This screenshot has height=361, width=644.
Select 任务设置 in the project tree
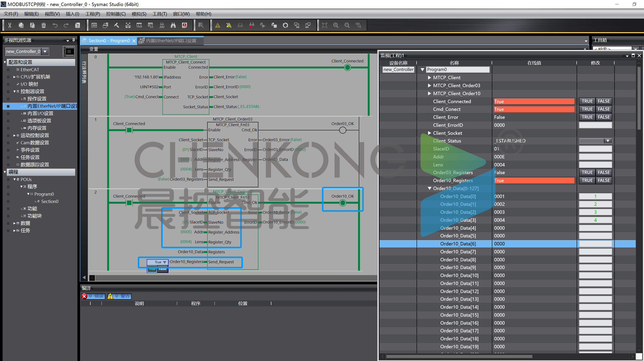click(30, 157)
